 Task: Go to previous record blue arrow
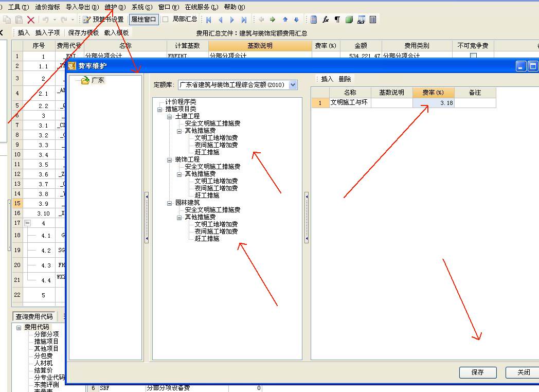tap(220, 20)
